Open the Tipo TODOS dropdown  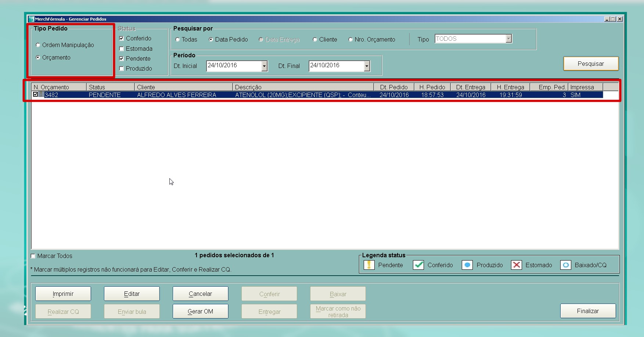[508, 39]
